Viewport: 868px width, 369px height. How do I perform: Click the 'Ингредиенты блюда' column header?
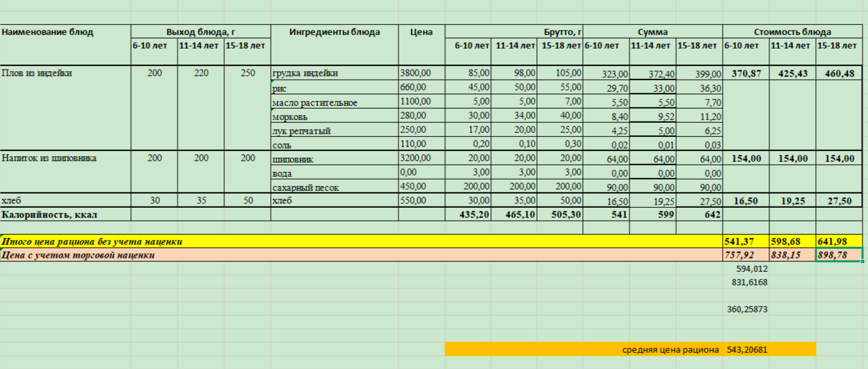334,32
